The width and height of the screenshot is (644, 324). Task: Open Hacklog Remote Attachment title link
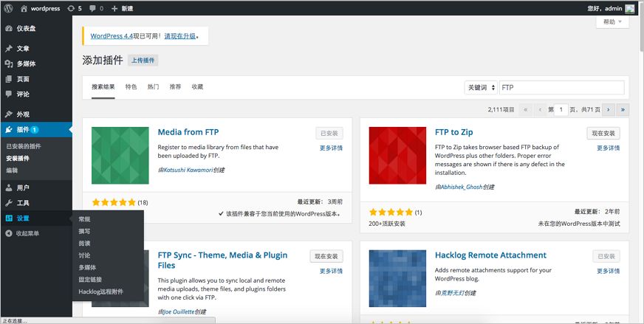[x=491, y=255]
